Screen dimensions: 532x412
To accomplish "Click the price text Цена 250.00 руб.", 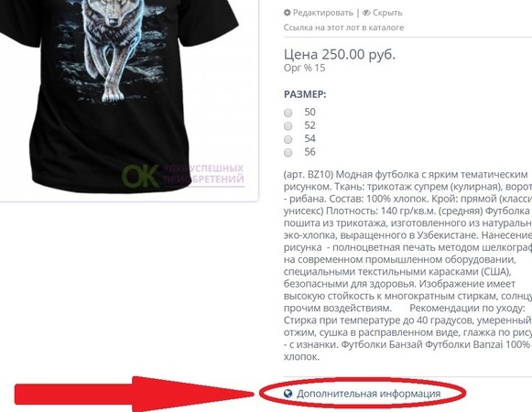I will click(x=340, y=54).
